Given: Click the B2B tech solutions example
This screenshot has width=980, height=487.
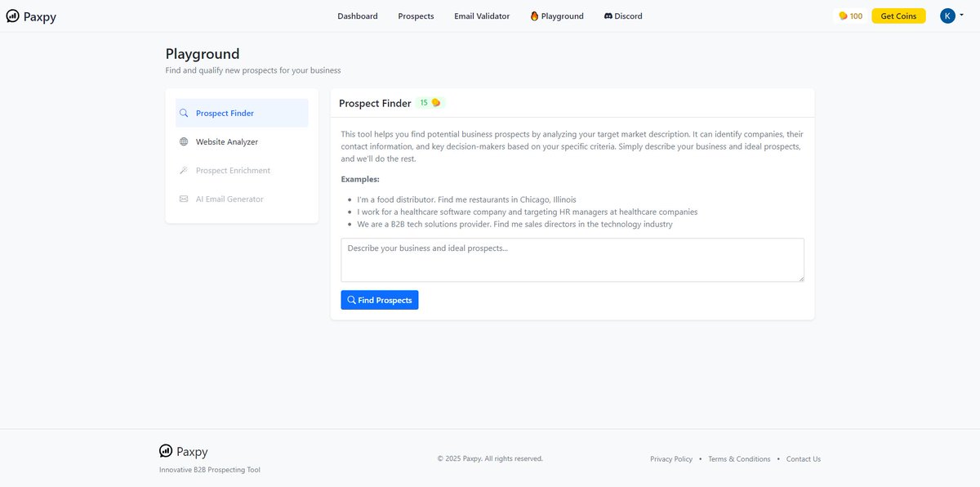Looking at the screenshot, I should click(515, 224).
